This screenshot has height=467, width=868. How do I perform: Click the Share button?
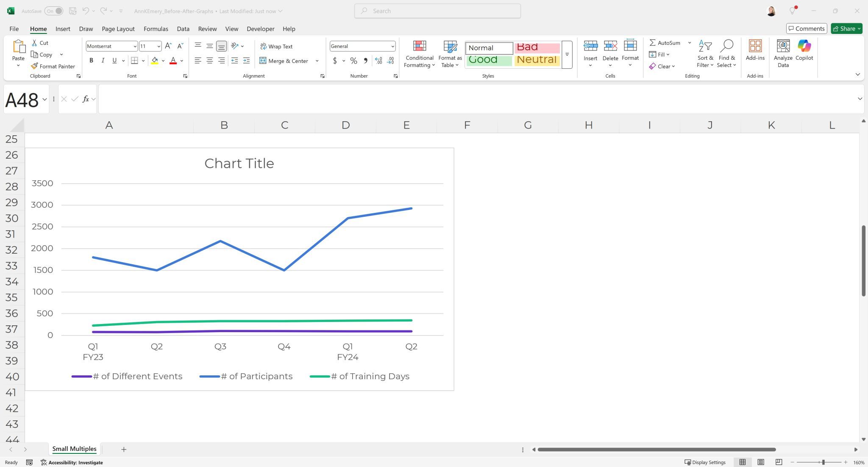(846, 28)
